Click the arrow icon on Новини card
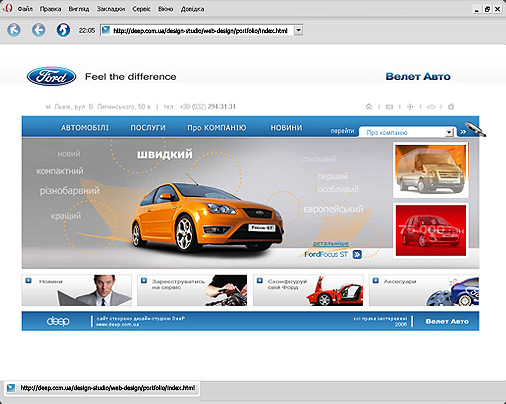Viewport: 506px width, 404px height. pos(28,281)
